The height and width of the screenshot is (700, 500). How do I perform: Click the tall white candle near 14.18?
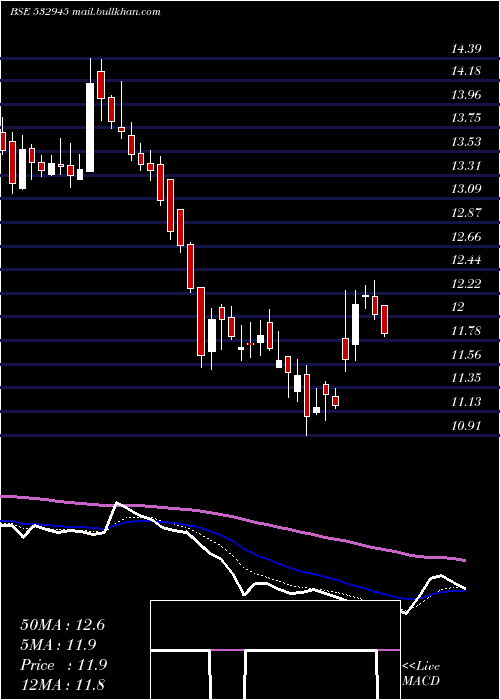pyautogui.click(x=90, y=127)
